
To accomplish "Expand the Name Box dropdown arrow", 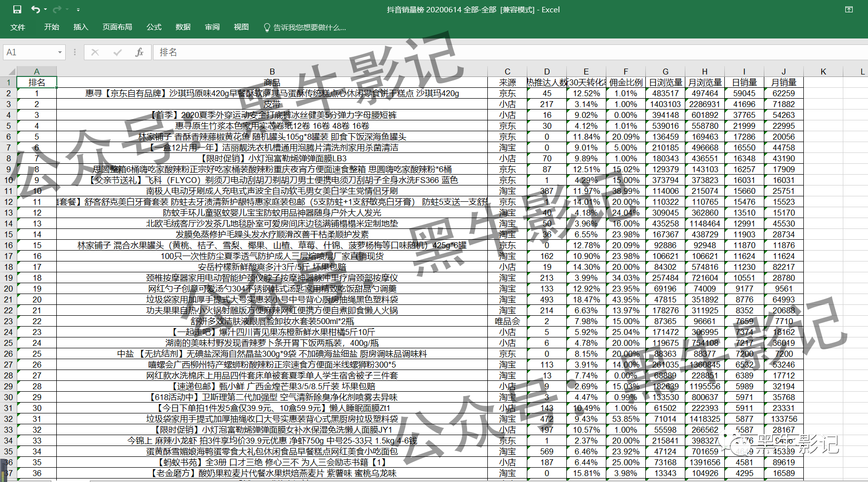I will [x=60, y=52].
